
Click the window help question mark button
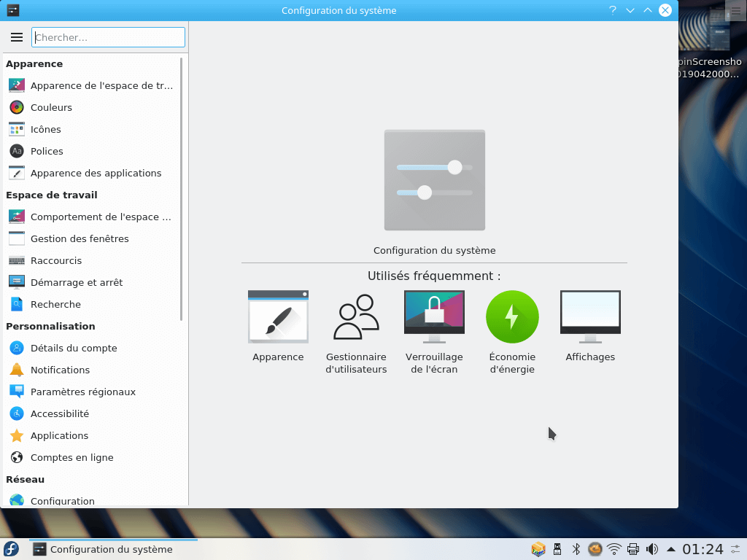click(613, 10)
